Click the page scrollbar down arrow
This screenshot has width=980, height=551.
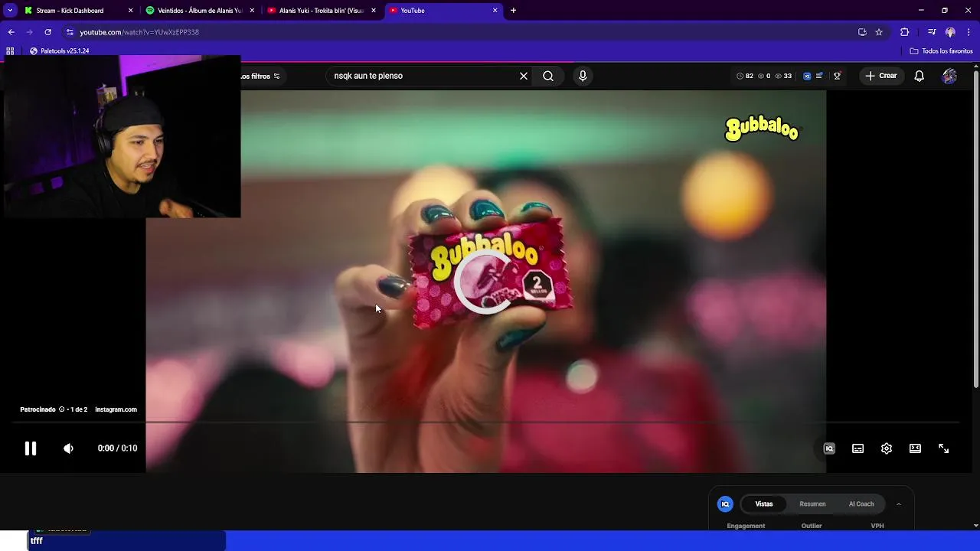[975, 526]
